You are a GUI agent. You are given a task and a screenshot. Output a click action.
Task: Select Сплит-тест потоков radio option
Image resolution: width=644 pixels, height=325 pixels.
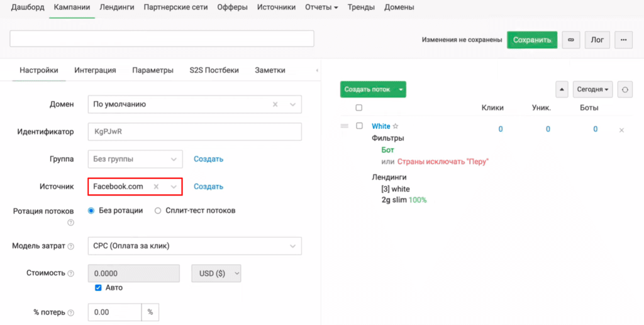coord(158,211)
